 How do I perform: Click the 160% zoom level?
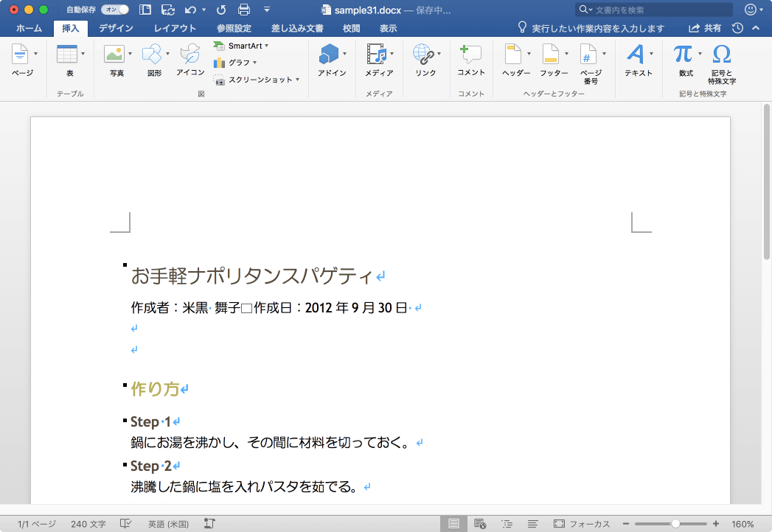point(743,524)
